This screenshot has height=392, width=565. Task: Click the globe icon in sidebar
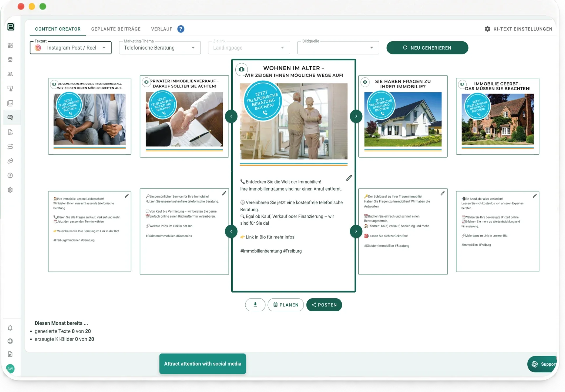tap(10, 341)
